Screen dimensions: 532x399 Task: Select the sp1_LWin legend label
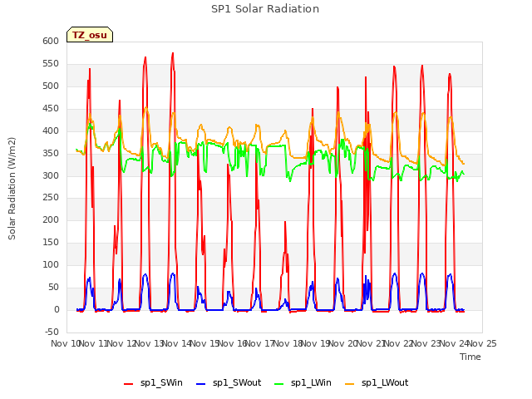(x=311, y=382)
